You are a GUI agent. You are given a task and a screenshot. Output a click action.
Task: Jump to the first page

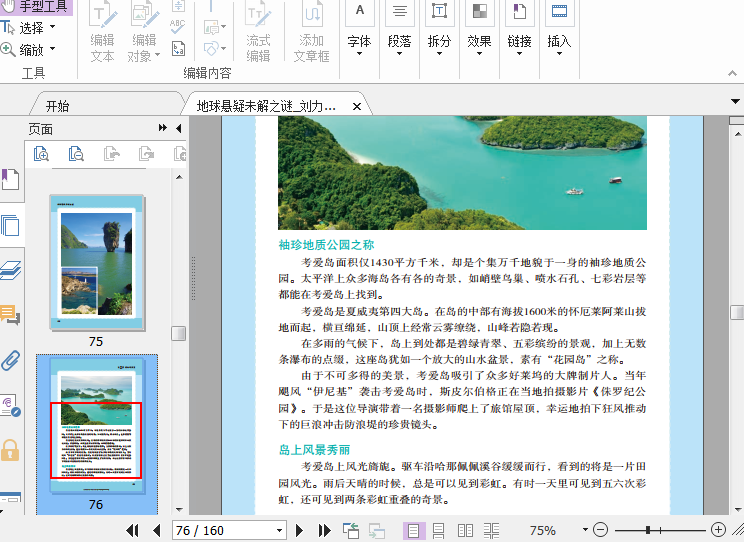[132, 530]
